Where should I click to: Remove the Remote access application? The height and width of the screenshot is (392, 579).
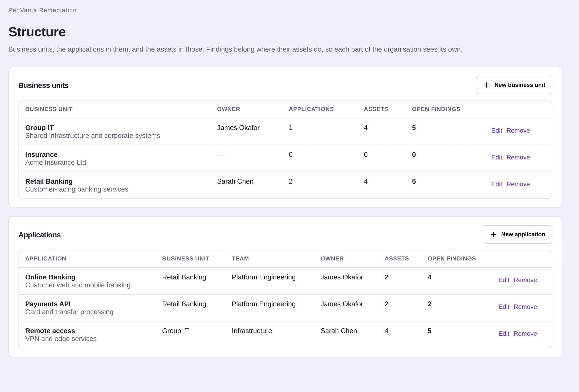click(525, 334)
